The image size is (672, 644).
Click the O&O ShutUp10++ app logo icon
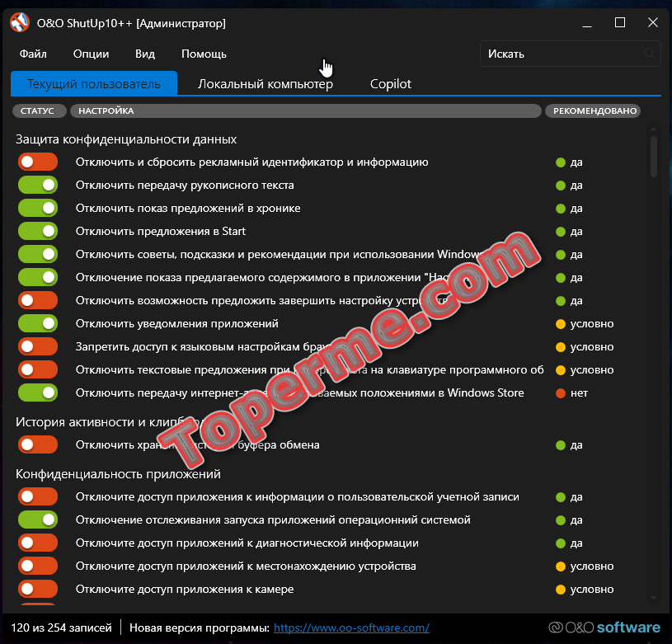[20, 22]
